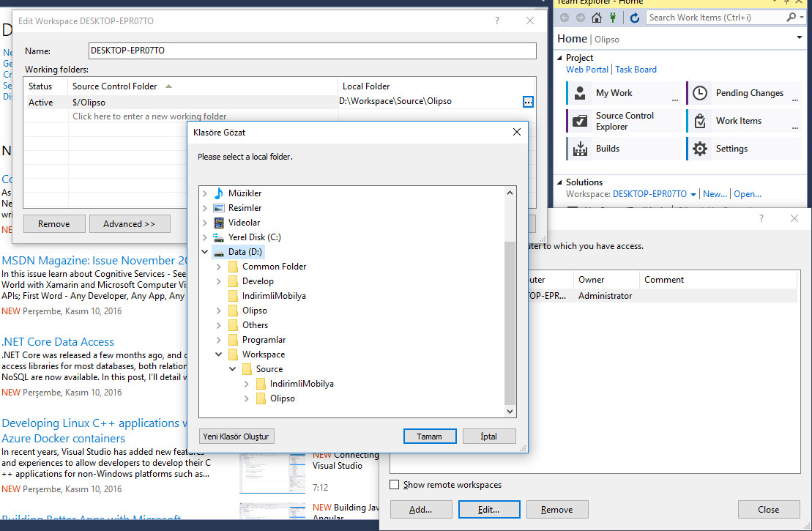Viewport: 812px width, 531px height.
Task: Collapse the Workspace folder node
Action: (218, 354)
